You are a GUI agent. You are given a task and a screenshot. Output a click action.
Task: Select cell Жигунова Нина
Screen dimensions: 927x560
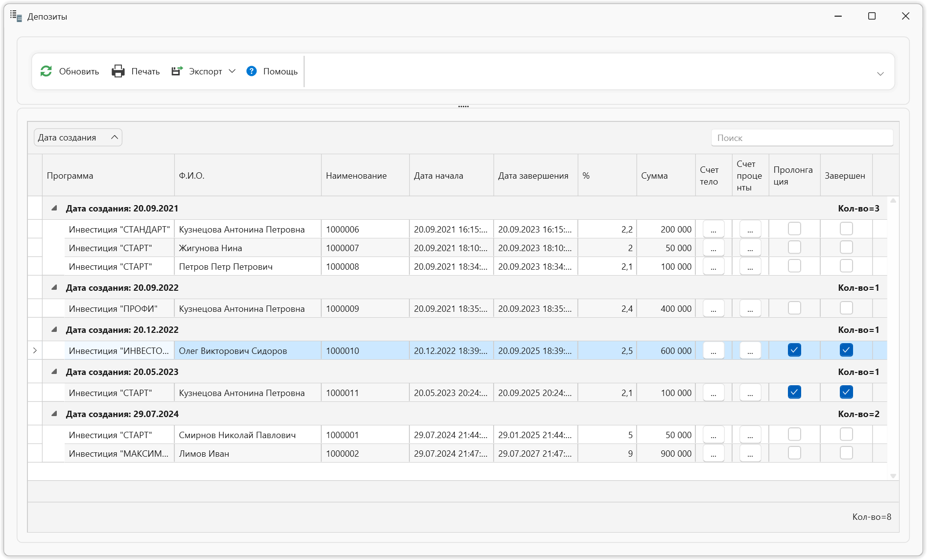click(x=248, y=248)
